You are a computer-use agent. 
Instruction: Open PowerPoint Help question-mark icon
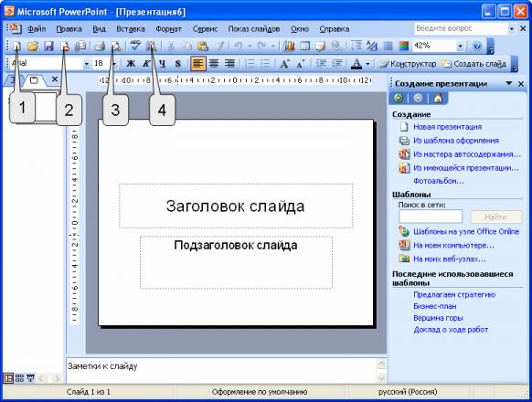(477, 46)
